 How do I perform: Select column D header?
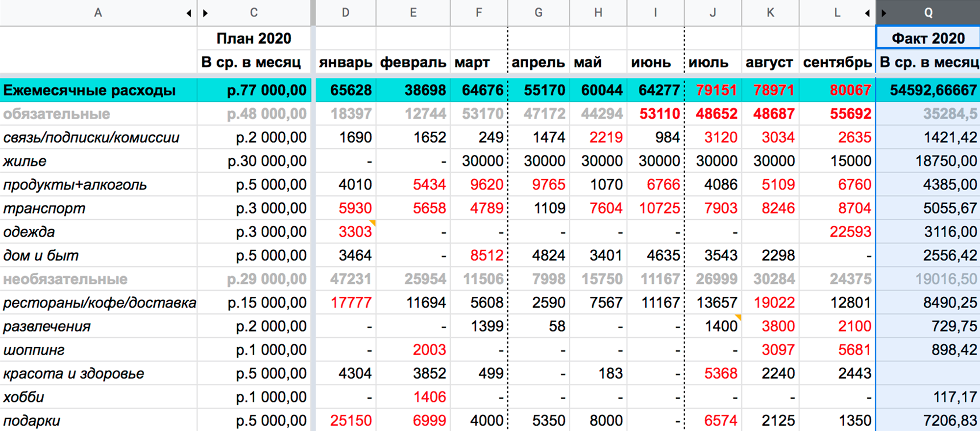point(345,13)
